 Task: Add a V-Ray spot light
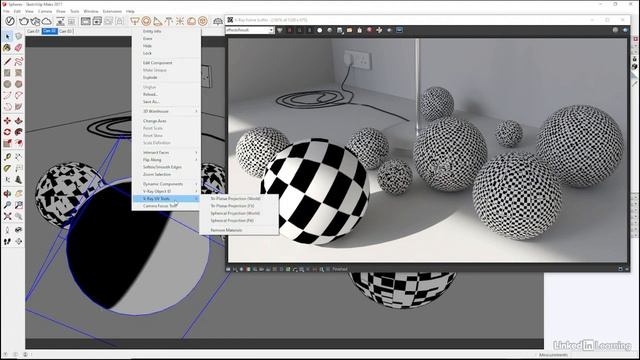pos(157,21)
